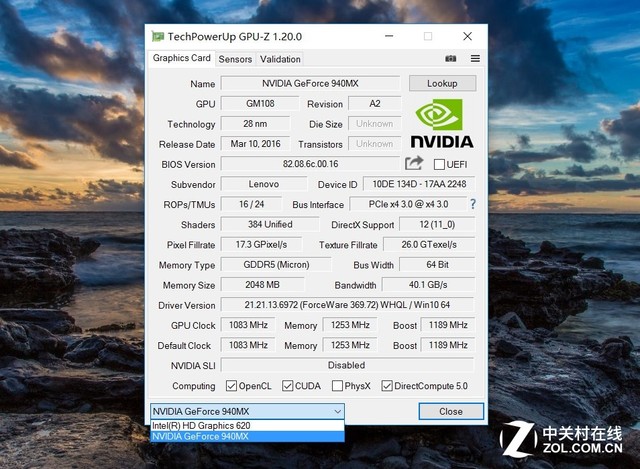
Task: Click the Name field NVIDIA GeForce 940MX
Action: click(310, 83)
